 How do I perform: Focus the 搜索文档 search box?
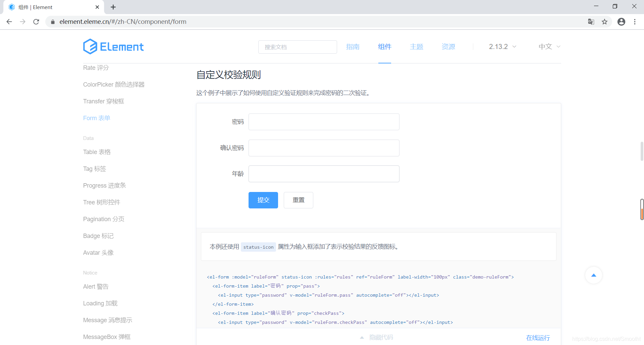298,47
